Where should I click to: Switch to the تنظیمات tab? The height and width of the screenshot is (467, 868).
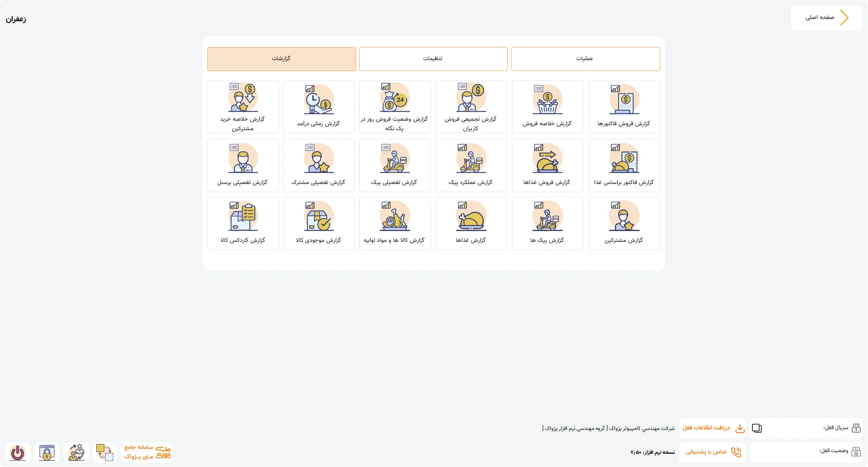pyautogui.click(x=433, y=59)
